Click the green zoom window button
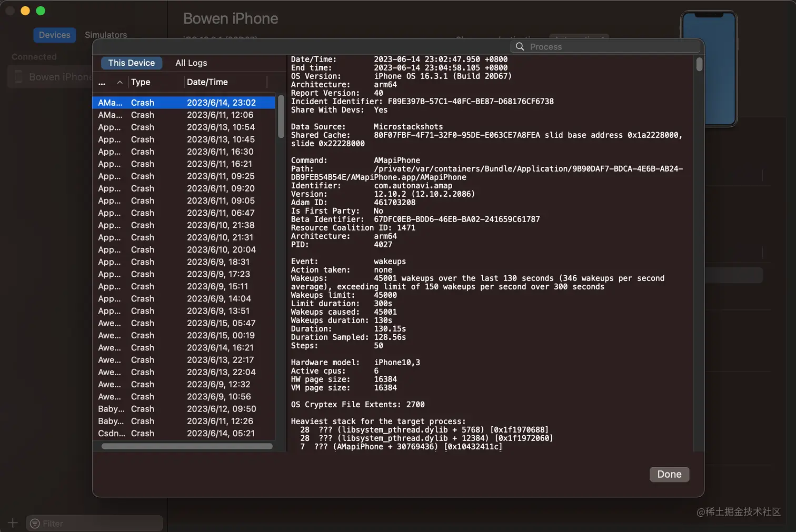Image resolution: width=796 pixels, height=532 pixels. coord(41,11)
